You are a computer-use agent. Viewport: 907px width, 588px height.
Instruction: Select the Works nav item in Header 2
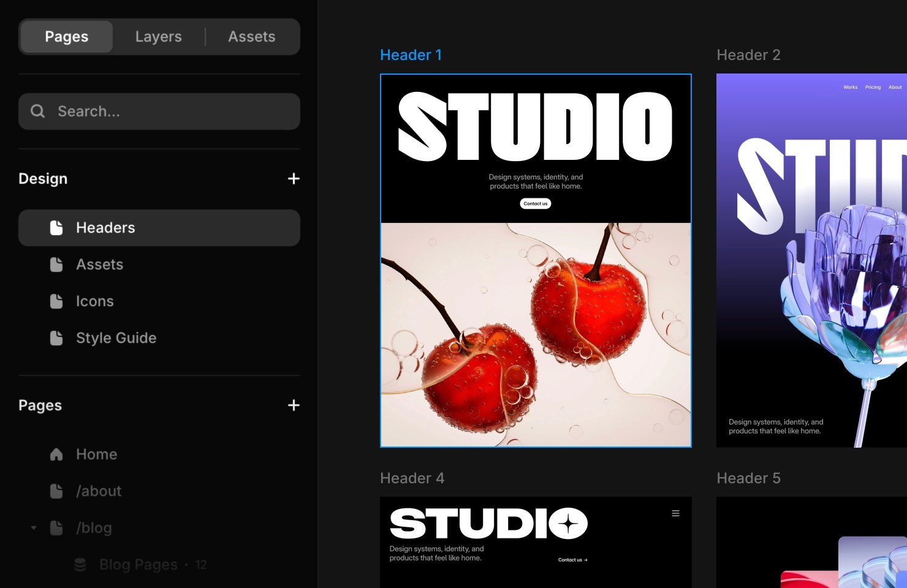point(850,86)
